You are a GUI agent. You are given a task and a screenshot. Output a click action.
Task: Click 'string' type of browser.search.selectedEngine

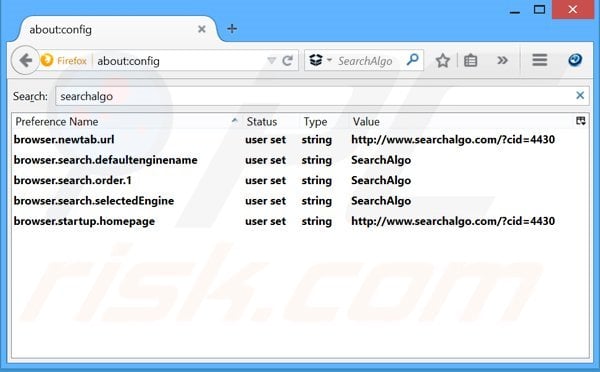click(316, 201)
